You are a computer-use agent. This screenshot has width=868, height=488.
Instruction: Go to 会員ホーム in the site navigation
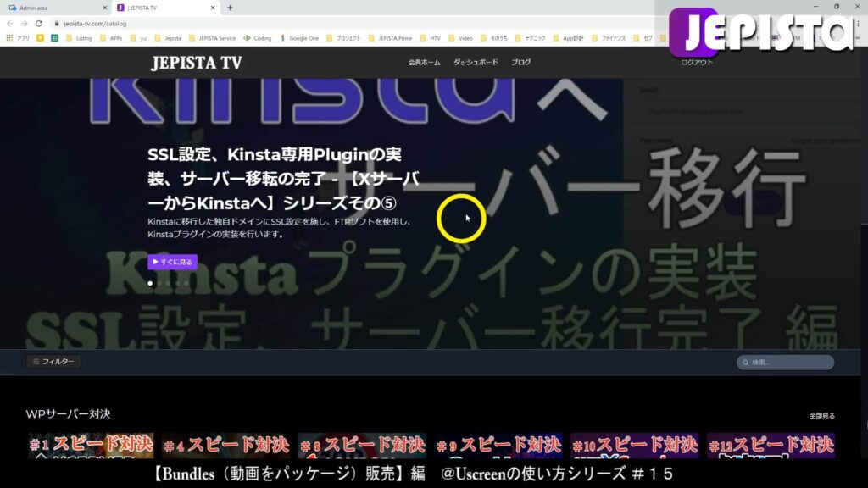point(424,63)
